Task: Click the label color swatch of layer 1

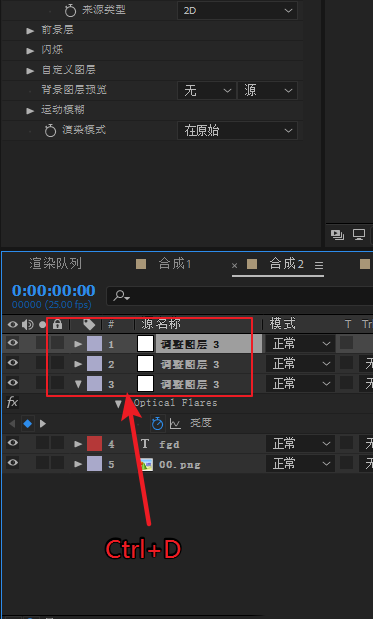Action: pyautogui.click(x=94, y=344)
